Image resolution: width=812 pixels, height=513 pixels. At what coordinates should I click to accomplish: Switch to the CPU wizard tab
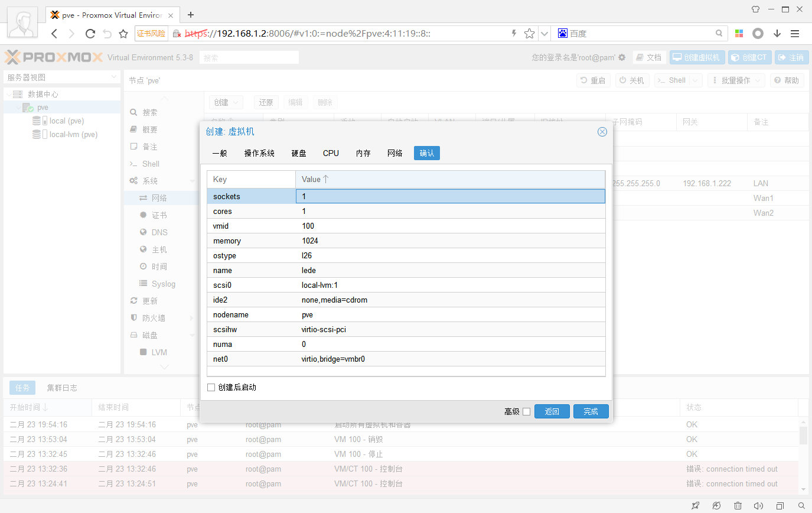coord(331,153)
